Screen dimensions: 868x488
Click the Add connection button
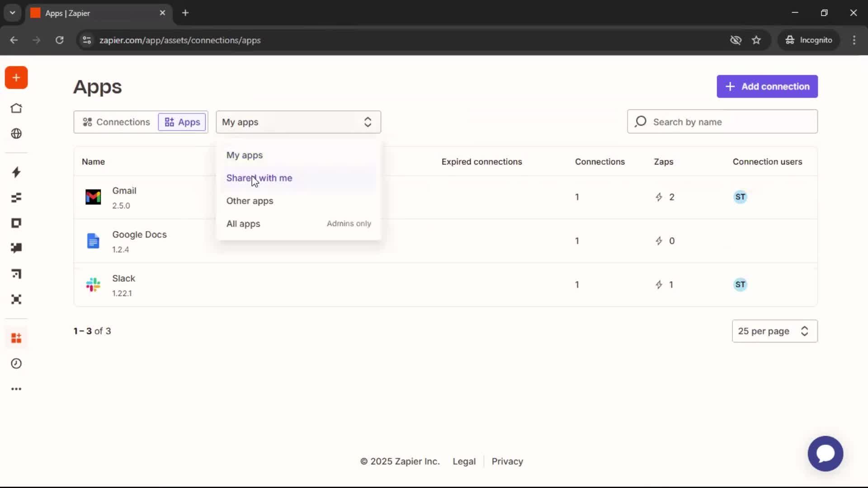[767, 86]
